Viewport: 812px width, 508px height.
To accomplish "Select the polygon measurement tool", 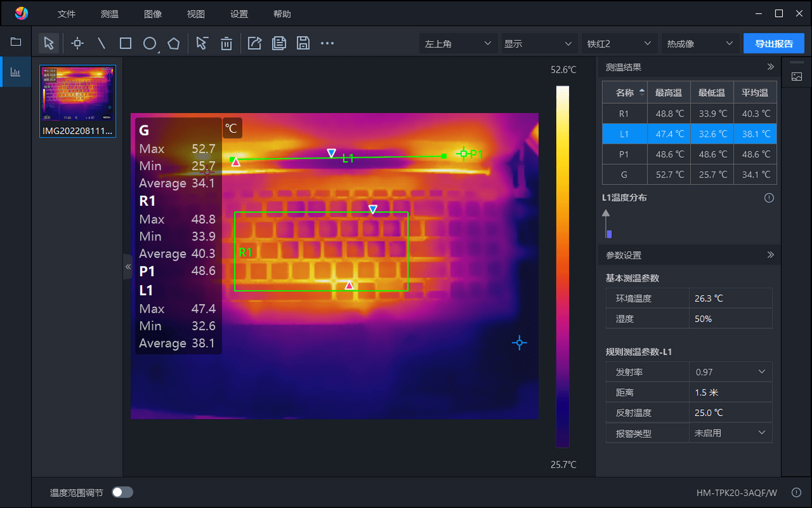I will point(174,43).
